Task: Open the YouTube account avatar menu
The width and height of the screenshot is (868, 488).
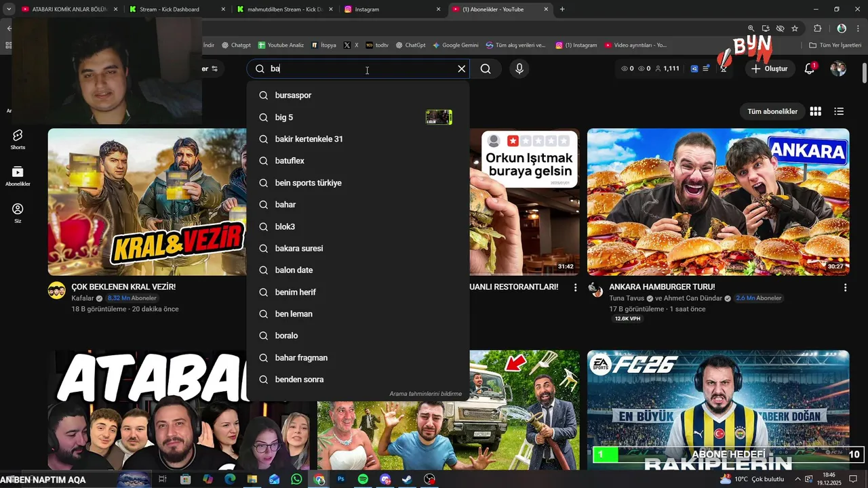Action: click(x=838, y=68)
